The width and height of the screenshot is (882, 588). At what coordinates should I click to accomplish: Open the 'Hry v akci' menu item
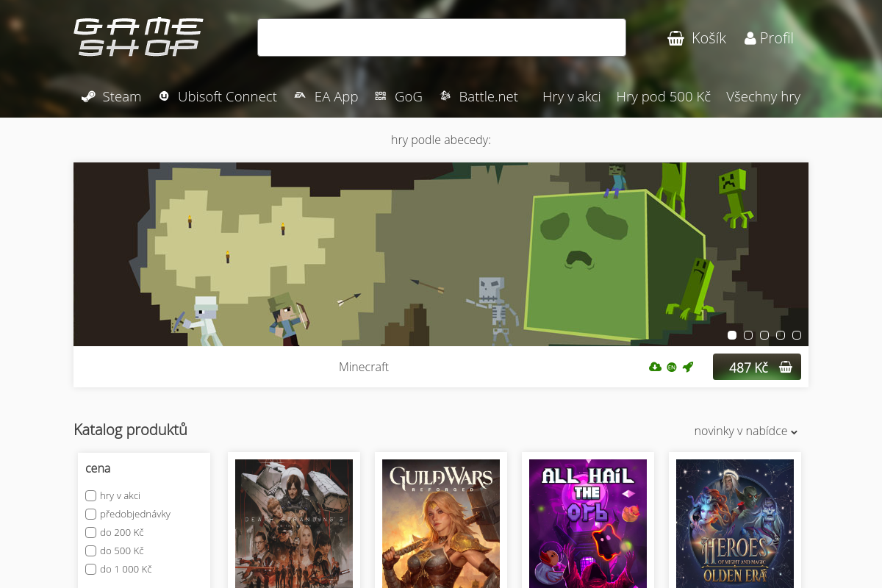click(571, 96)
